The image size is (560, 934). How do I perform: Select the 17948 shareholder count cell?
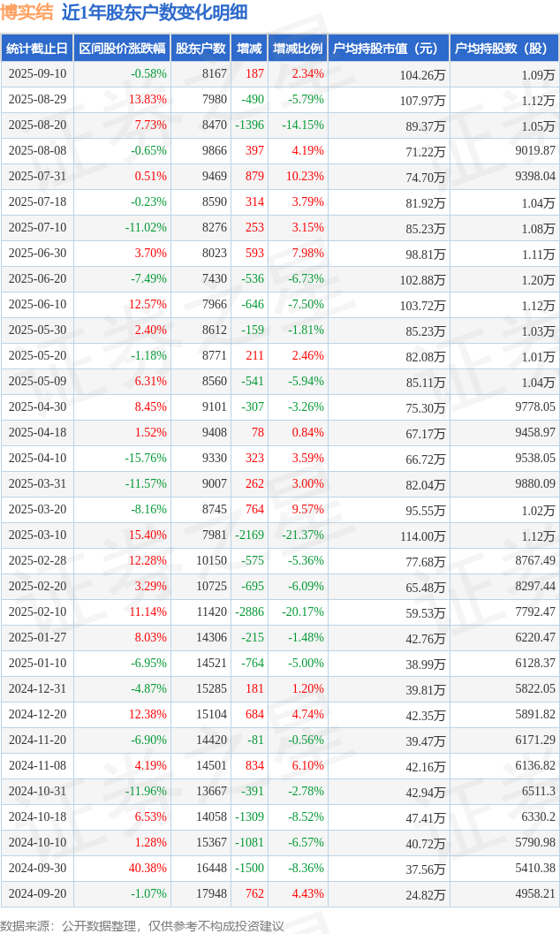(214, 894)
